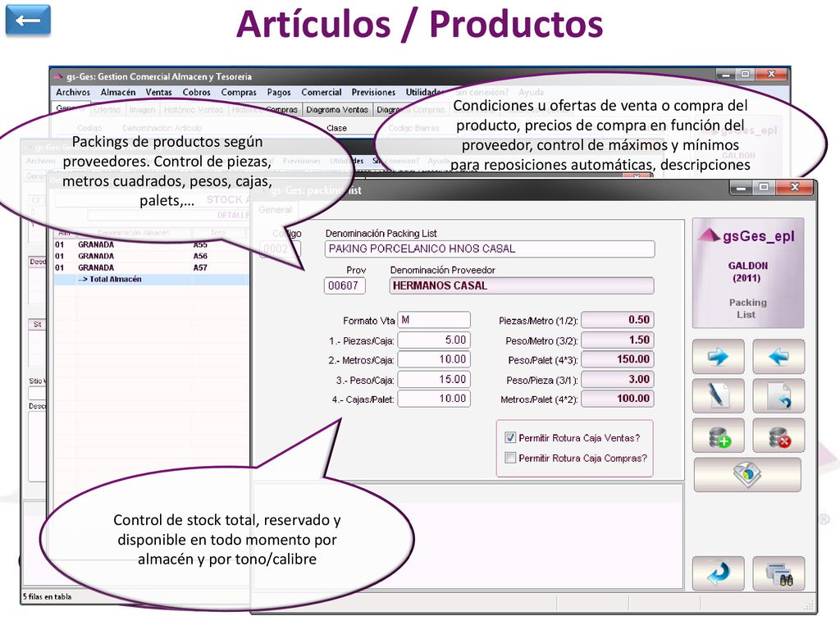
Task: Click the Peso/Pieza value 3.00
Action: point(618,379)
